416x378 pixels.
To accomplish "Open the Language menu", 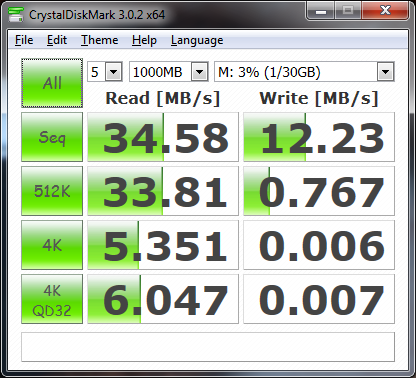I will [197, 40].
